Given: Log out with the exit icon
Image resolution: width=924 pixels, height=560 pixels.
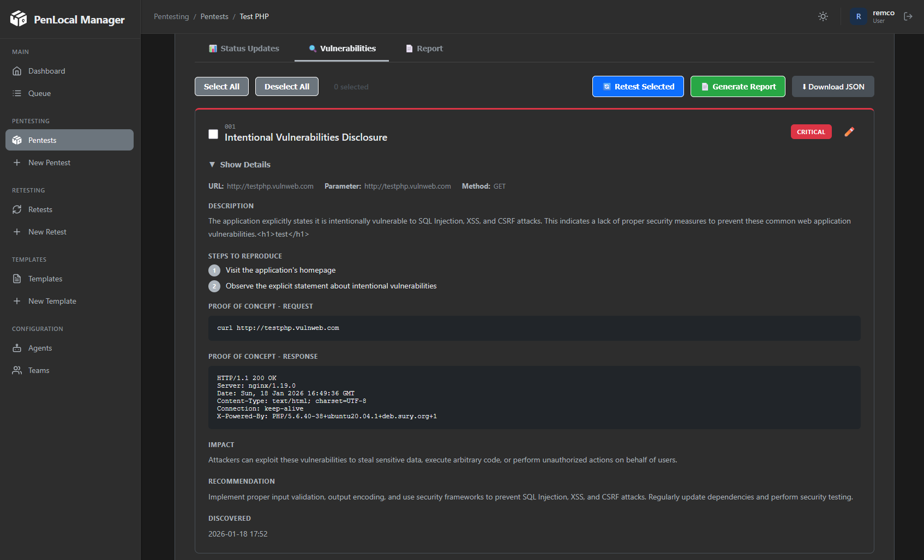Looking at the screenshot, I should point(908,16).
